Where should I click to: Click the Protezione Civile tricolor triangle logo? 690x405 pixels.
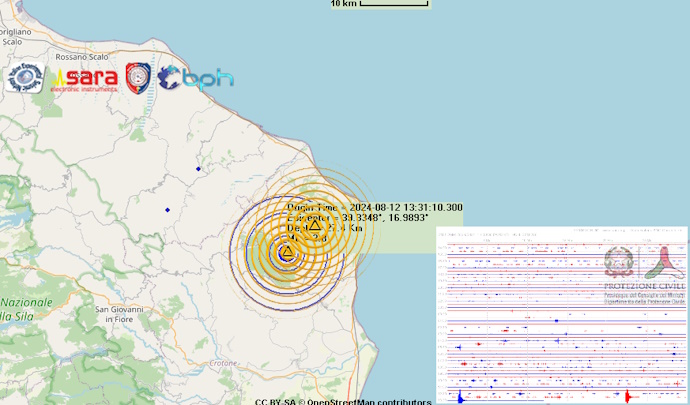(x=663, y=264)
